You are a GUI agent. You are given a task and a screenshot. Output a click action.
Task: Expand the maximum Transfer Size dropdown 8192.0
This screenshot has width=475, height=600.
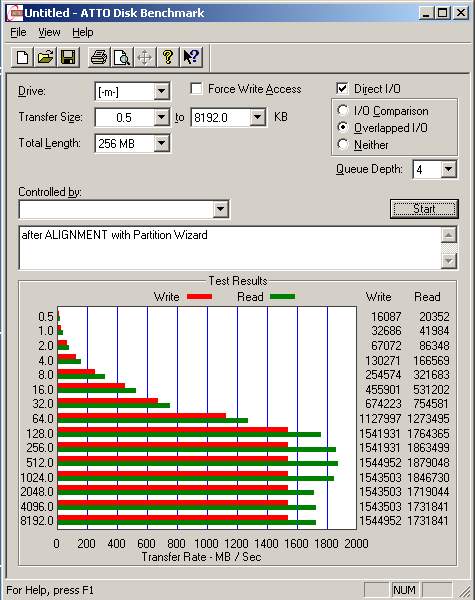(258, 117)
